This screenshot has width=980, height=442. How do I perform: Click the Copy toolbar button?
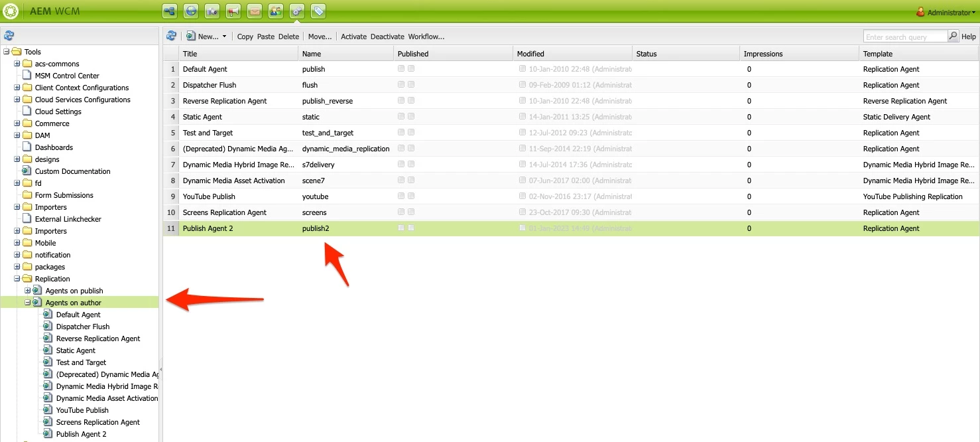tap(245, 37)
